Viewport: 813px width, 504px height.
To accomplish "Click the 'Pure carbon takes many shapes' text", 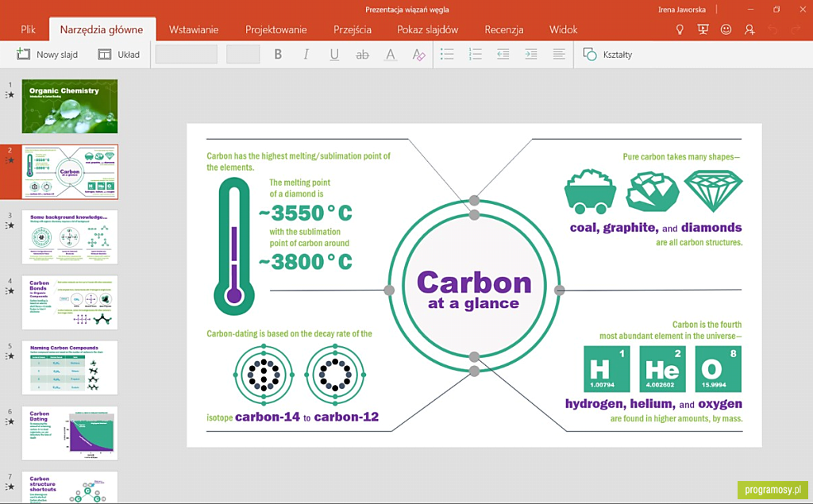I will coord(681,156).
